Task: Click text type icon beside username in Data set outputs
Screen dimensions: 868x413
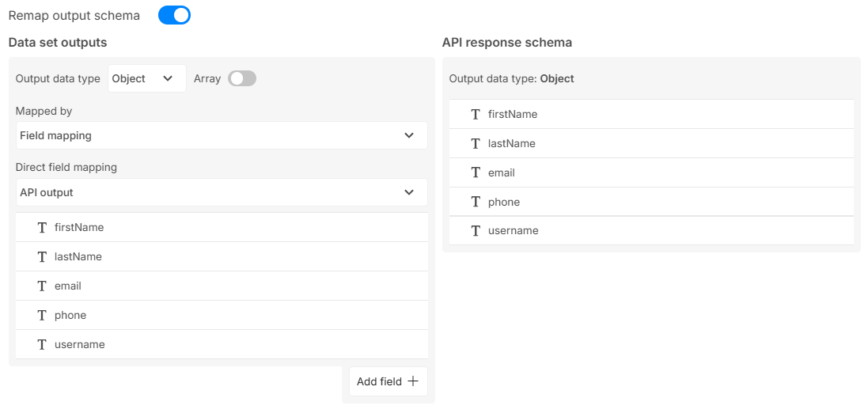Action: click(42, 345)
